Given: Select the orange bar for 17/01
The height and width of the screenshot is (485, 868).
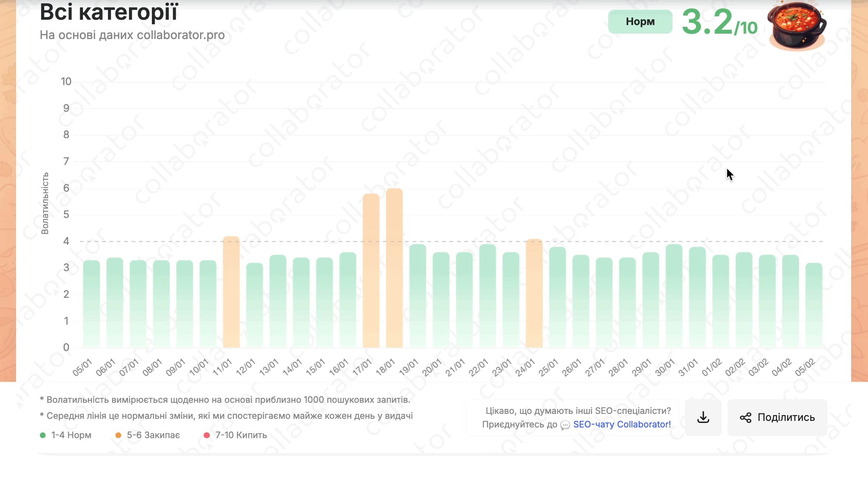Looking at the screenshot, I should 371,270.
